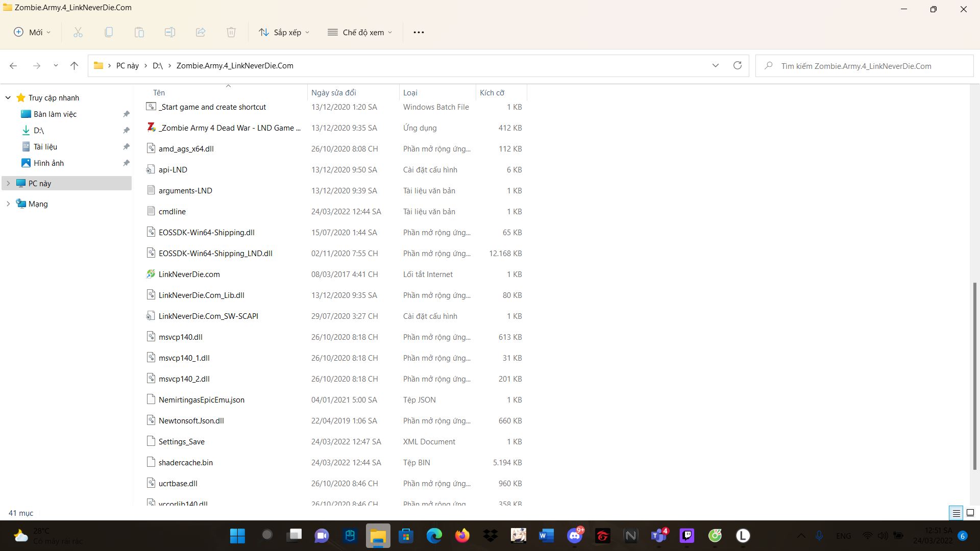Open the Mới new item menu
Screen dimensions: 980x551
point(32,32)
